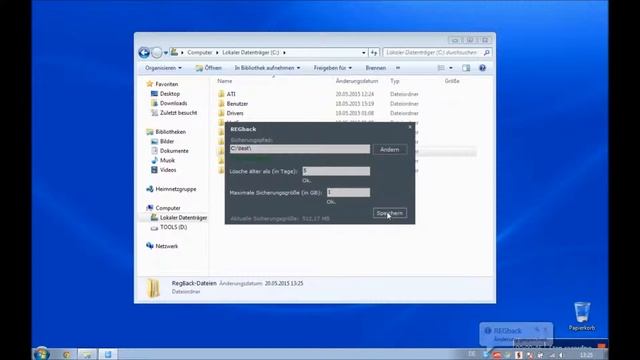Select the Benutzer folder
This screenshot has height=360, width=640.
click(233, 104)
